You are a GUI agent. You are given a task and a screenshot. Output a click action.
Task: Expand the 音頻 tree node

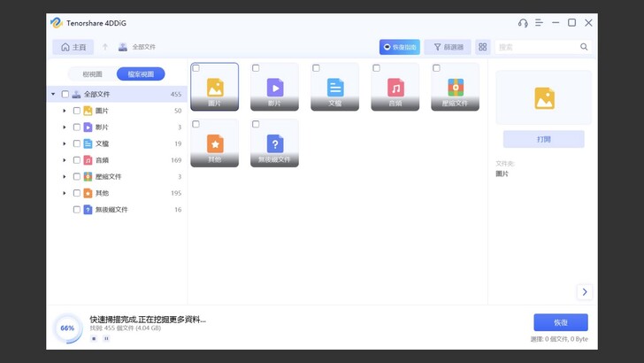coord(65,160)
